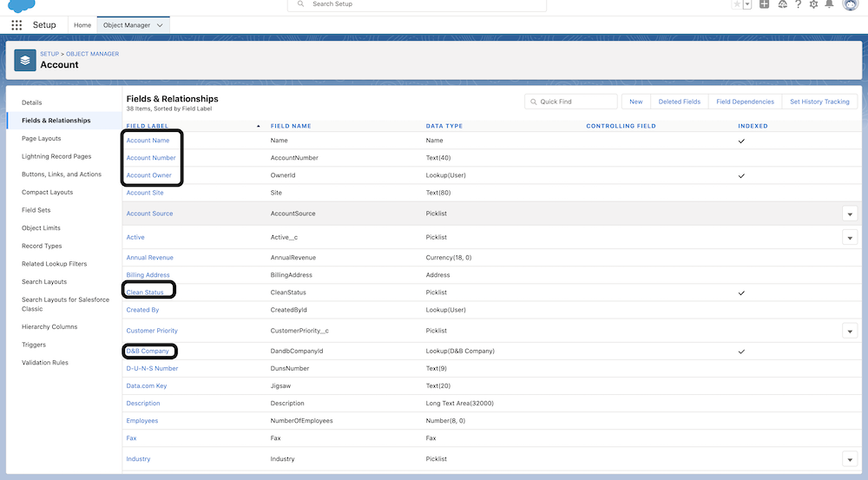
Task: Click the OBJECT MANAGER breadcrumb link
Action: tap(93, 54)
